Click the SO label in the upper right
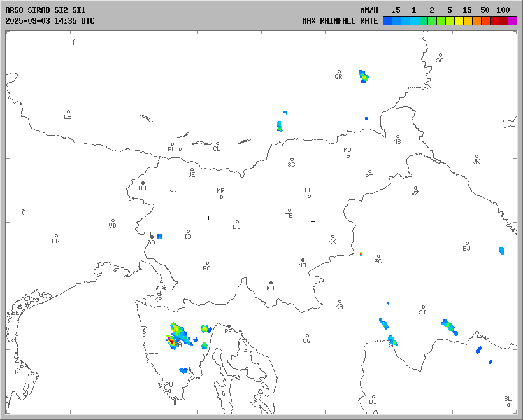Image resolution: width=523 pixels, height=420 pixels. [x=440, y=60]
